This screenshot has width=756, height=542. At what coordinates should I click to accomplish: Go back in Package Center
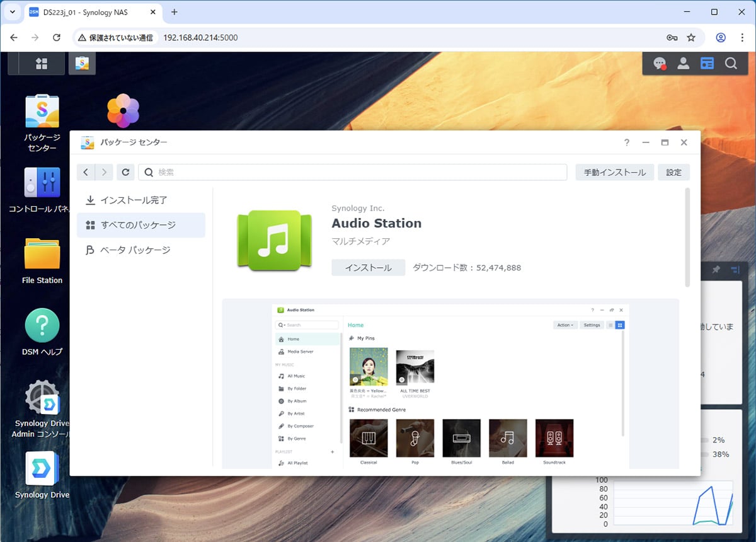click(x=86, y=172)
